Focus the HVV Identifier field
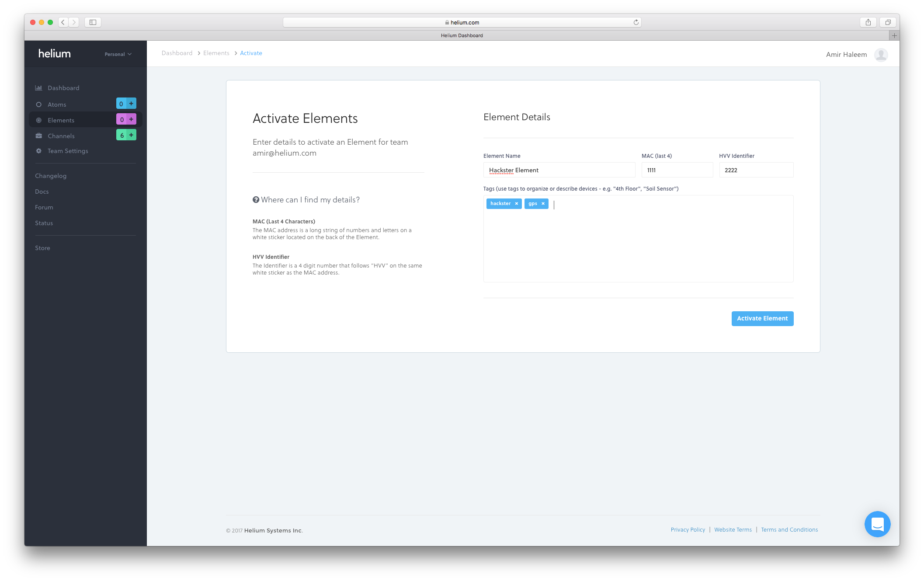 [756, 170]
